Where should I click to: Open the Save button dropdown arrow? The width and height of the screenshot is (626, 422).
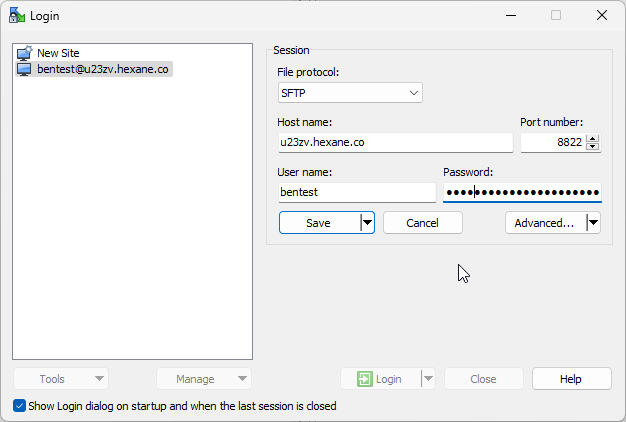[367, 223]
